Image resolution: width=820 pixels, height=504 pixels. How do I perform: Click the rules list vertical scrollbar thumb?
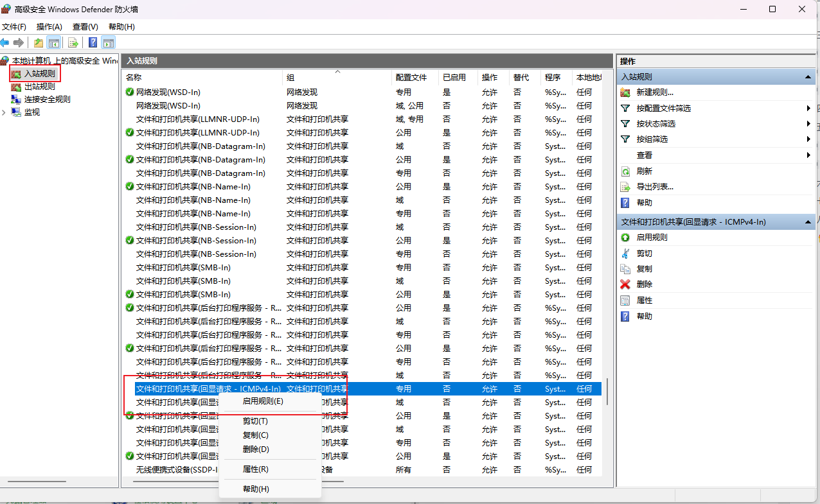[x=607, y=391]
